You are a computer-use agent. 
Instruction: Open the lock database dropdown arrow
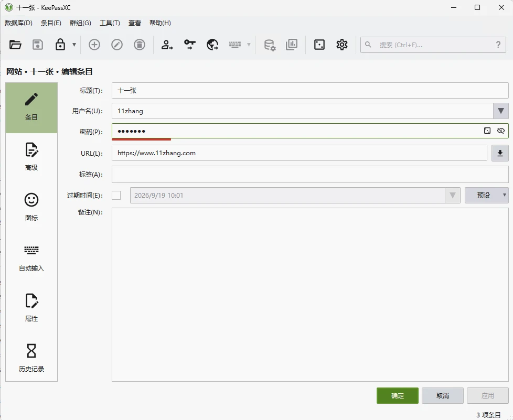pos(74,45)
